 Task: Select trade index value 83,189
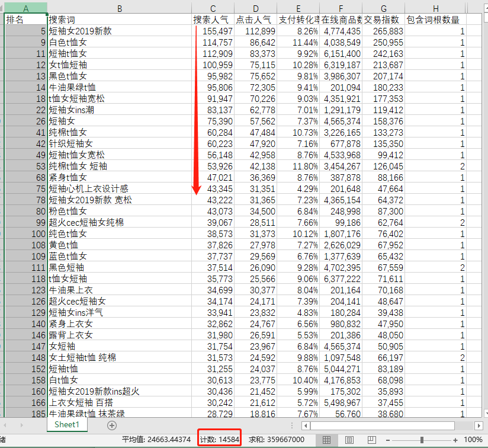(x=383, y=369)
